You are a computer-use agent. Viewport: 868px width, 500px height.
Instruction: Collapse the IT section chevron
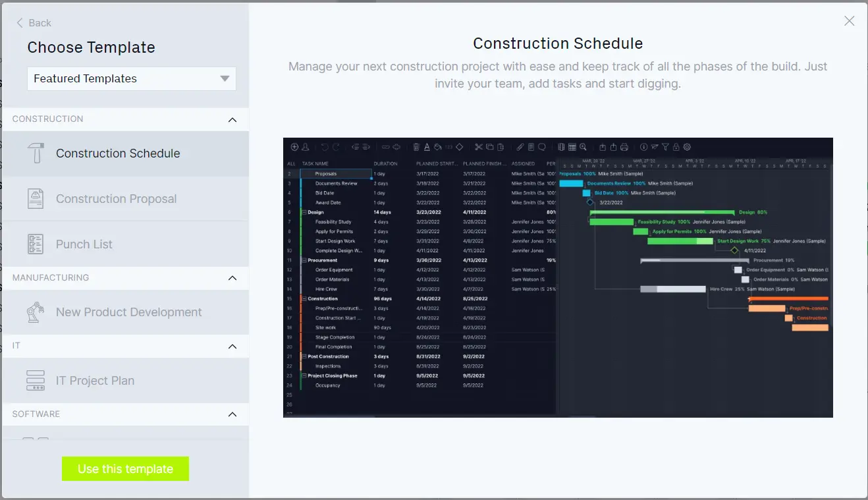click(232, 346)
